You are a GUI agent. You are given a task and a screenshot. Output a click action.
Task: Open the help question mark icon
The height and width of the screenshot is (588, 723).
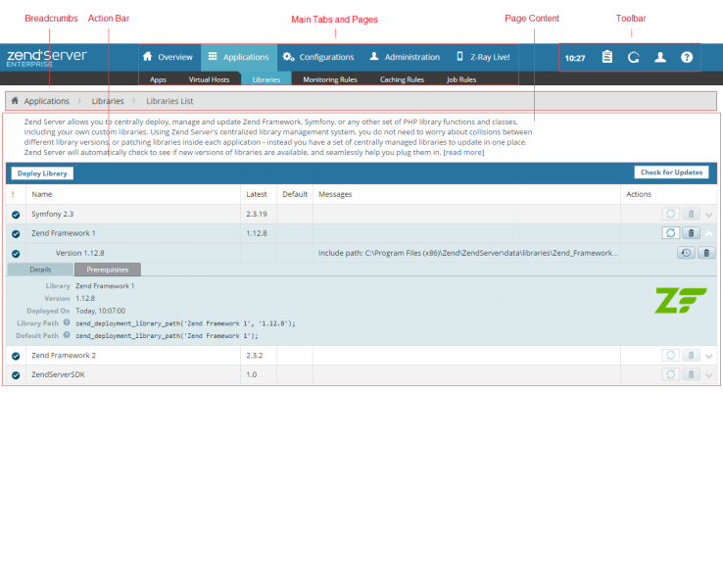687,57
